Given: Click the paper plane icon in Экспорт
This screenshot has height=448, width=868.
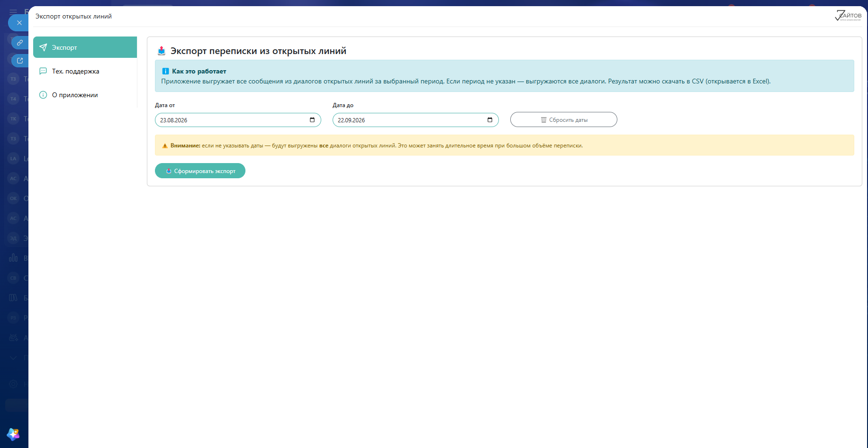Looking at the screenshot, I should tap(43, 47).
